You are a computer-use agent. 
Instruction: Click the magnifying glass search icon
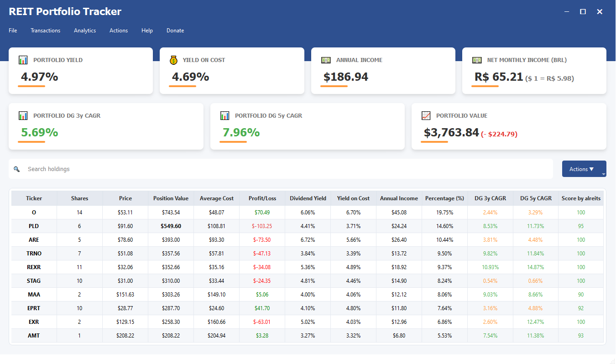click(17, 169)
